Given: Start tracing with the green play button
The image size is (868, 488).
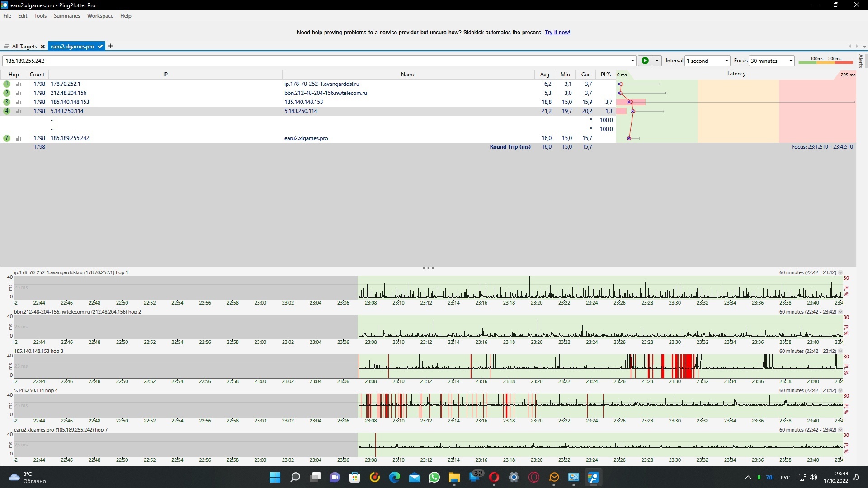Looking at the screenshot, I should pyautogui.click(x=645, y=61).
